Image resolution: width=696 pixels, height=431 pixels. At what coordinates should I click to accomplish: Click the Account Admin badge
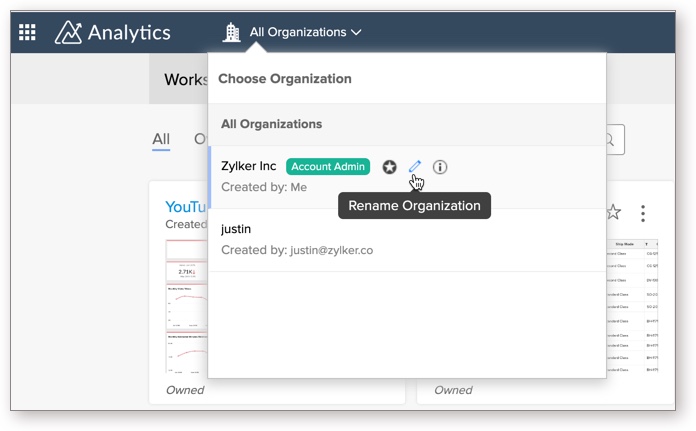328,167
